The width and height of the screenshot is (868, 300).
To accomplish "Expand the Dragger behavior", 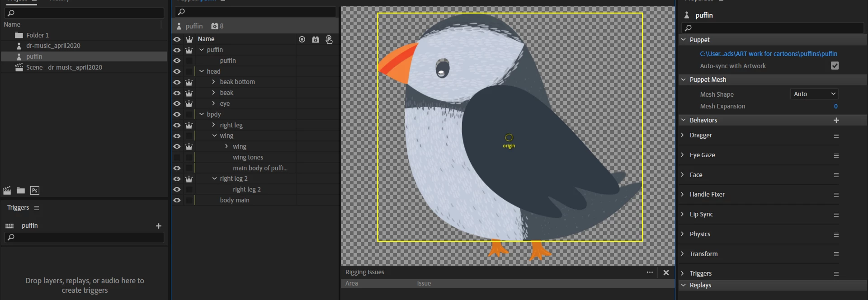I will click(683, 135).
